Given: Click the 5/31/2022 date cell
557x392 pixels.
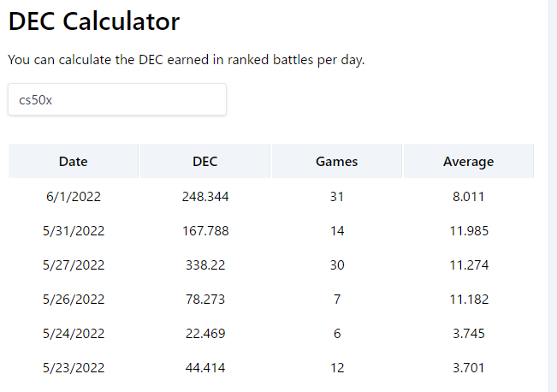Looking at the screenshot, I should (x=74, y=231).
